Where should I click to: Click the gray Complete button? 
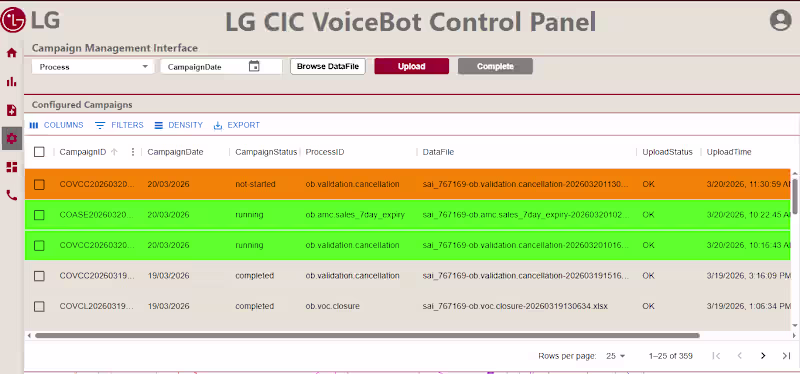495,66
